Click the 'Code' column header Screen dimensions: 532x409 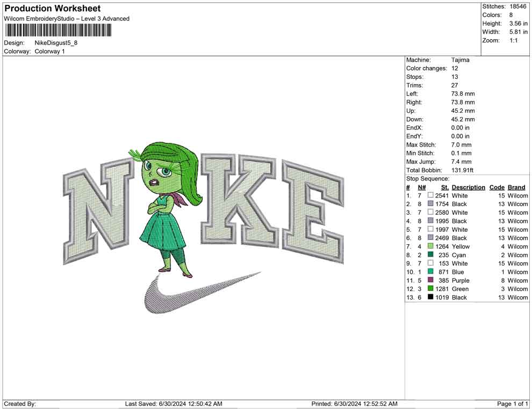[497, 187]
